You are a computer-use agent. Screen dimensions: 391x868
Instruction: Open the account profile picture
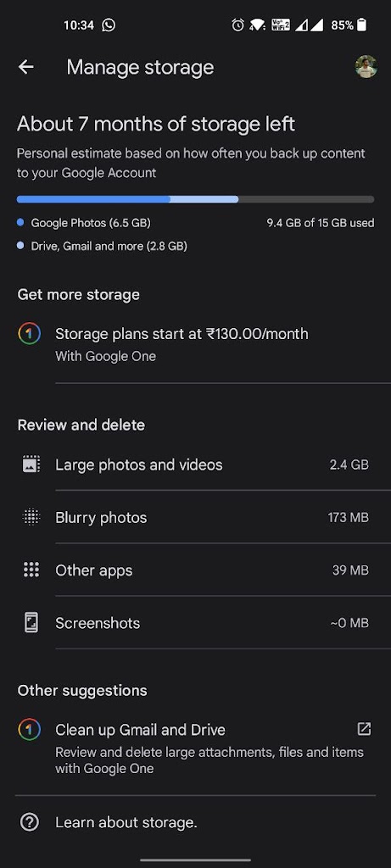click(366, 67)
